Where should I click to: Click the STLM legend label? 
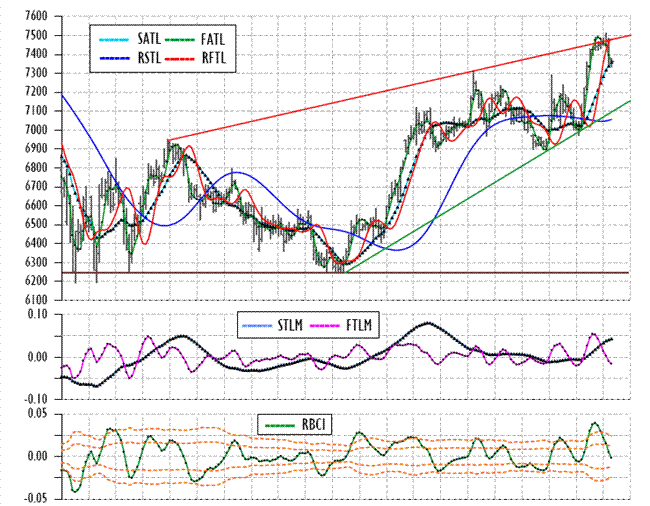290,325
